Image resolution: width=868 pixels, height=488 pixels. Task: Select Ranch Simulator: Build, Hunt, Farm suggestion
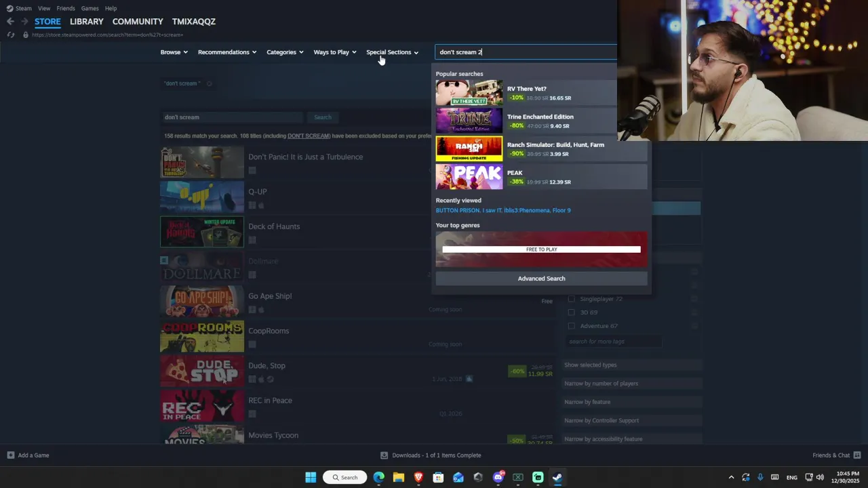[541, 149]
